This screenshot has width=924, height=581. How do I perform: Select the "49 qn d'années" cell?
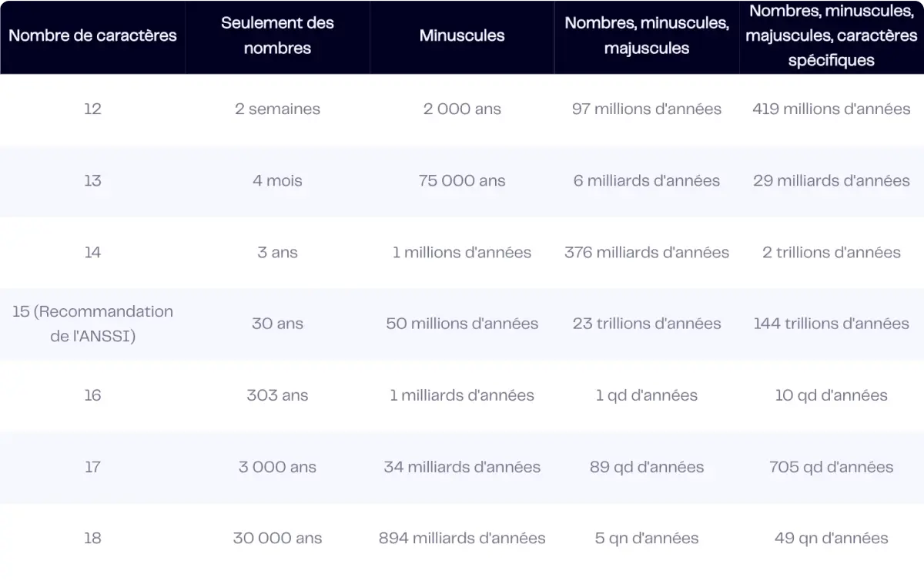pyautogui.click(x=832, y=539)
